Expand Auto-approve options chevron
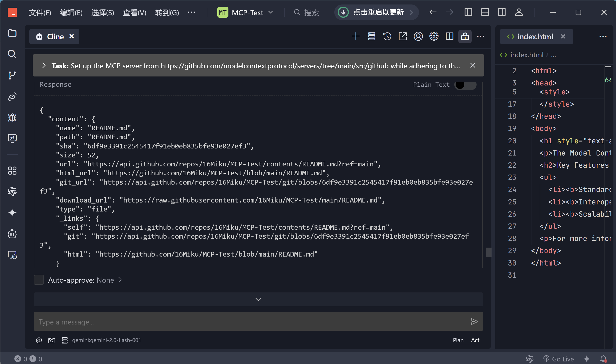This screenshot has height=364, width=616. click(x=120, y=280)
